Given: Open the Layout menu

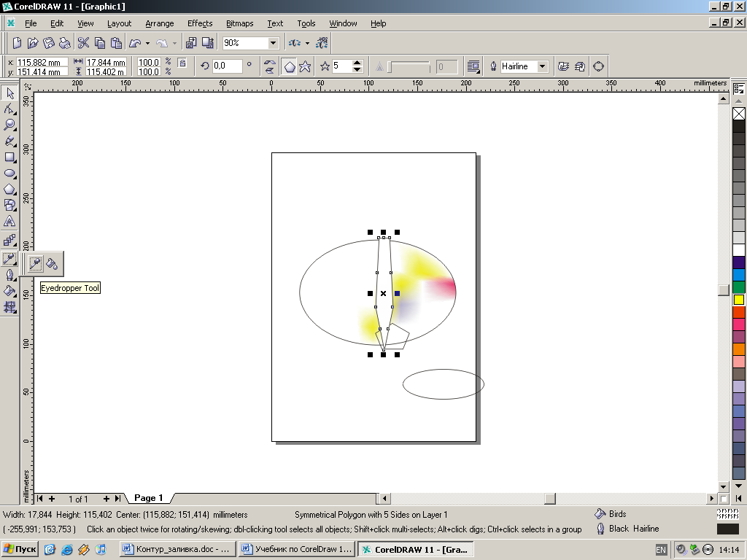Looking at the screenshot, I should click(119, 23).
